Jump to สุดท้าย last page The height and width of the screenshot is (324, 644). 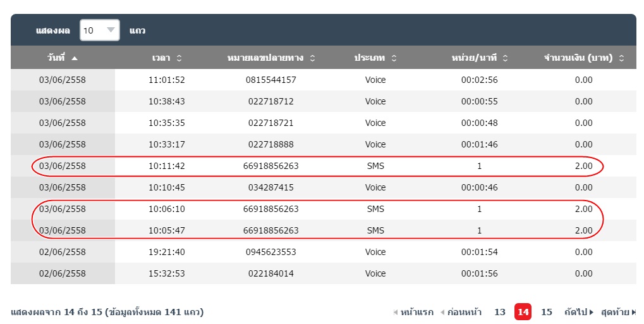click(x=618, y=312)
